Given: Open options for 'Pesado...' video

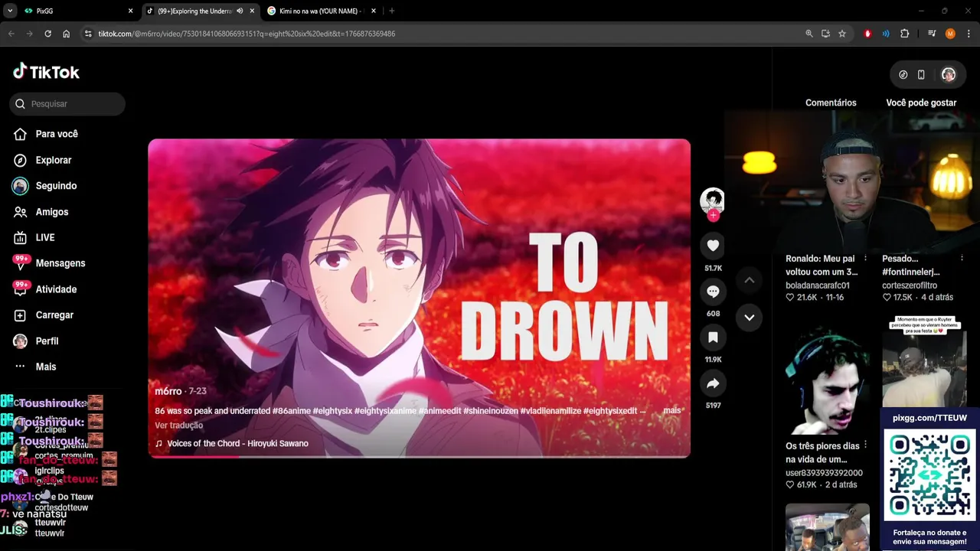Looking at the screenshot, I should [962, 259].
